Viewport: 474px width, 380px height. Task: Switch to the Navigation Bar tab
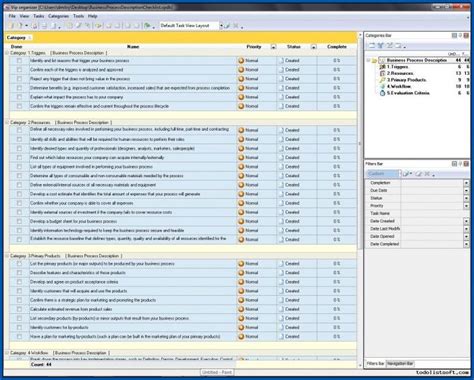[400, 364]
